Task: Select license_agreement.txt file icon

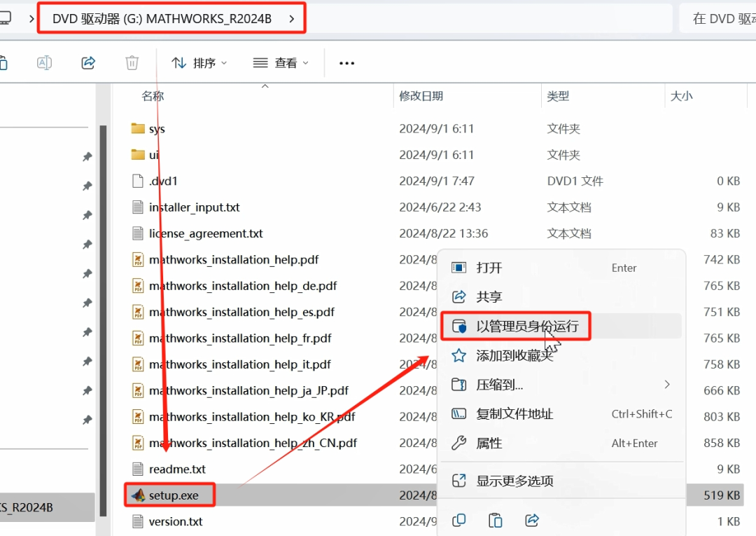Action: click(138, 233)
